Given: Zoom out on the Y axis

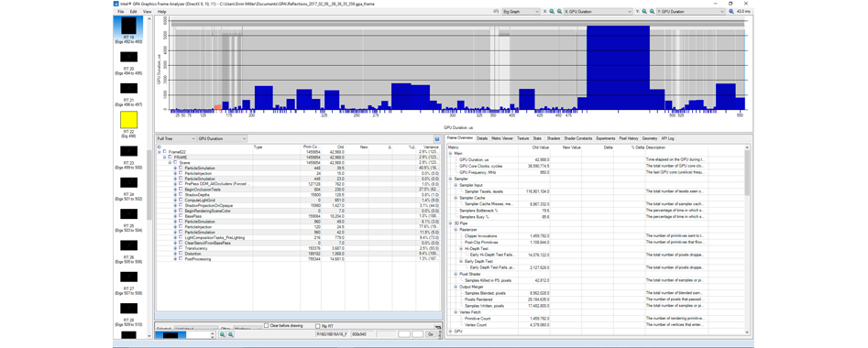Looking at the screenshot, I should coord(652,11).
